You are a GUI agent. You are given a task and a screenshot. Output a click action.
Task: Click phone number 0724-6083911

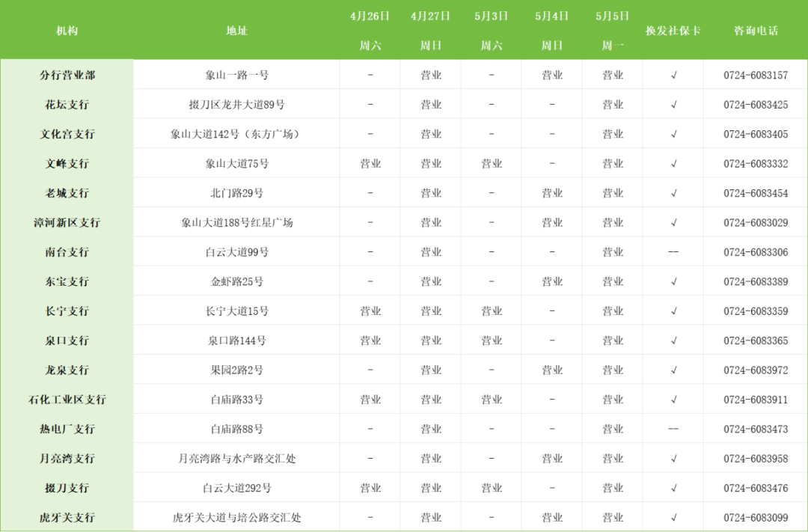click(x=756, y=400)
